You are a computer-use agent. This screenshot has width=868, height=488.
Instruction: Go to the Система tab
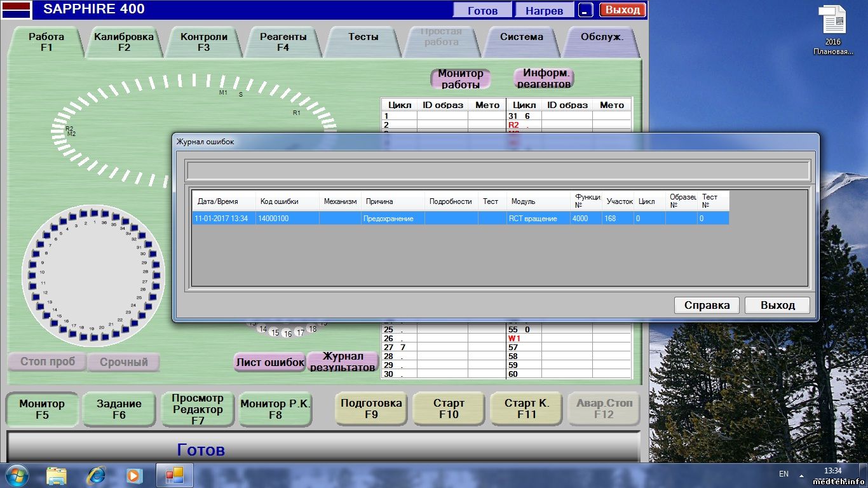click(x=521, y=37)
